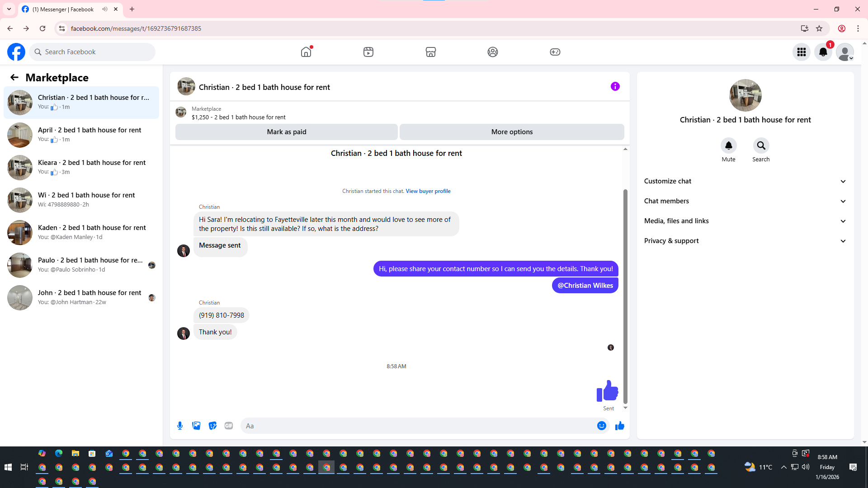The width and height of the screenshot is (868, 488).
Task: Open the GIF picker
Action: tap(229, 426)
